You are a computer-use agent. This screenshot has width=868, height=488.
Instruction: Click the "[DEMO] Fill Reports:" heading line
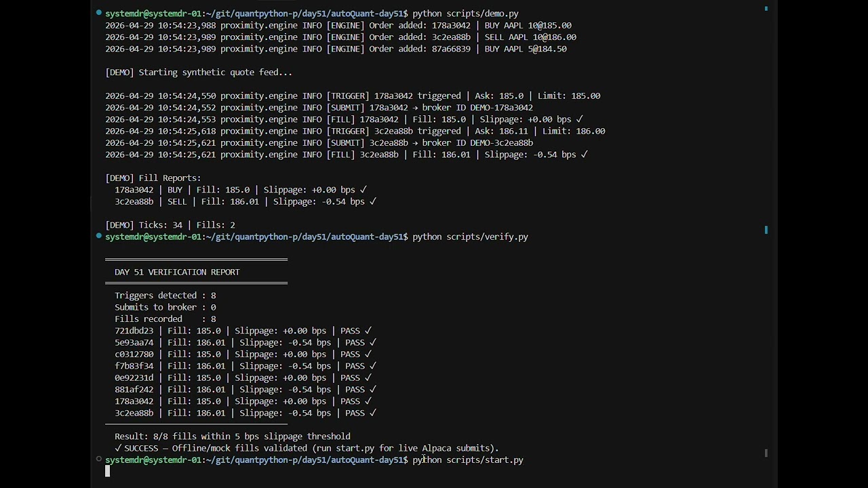[x=153, y=178]
